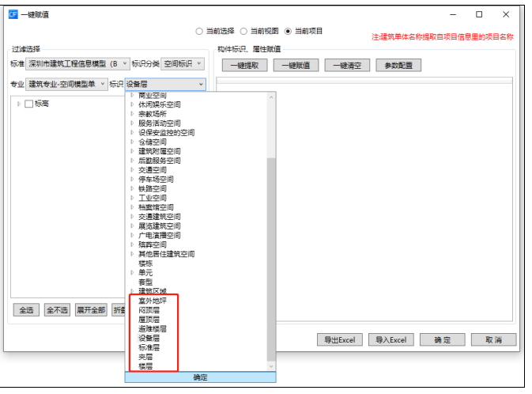Viewport: 532px width, 394px height.
Task: Click the 一键清空 button
Action: (x=347, y=65)
